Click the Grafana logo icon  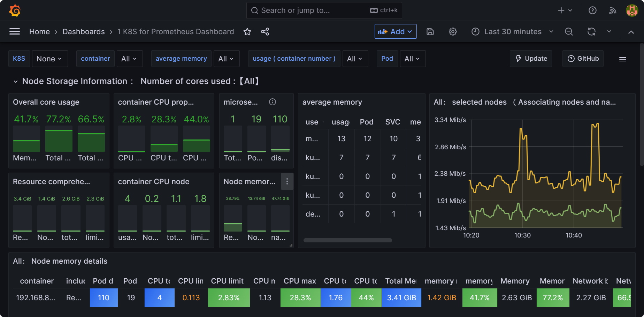15,10
